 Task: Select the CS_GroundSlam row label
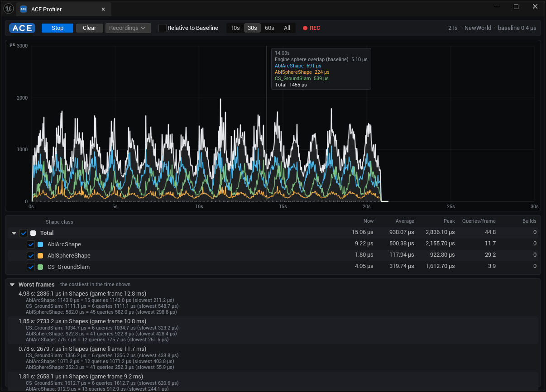tap(68, 267)
